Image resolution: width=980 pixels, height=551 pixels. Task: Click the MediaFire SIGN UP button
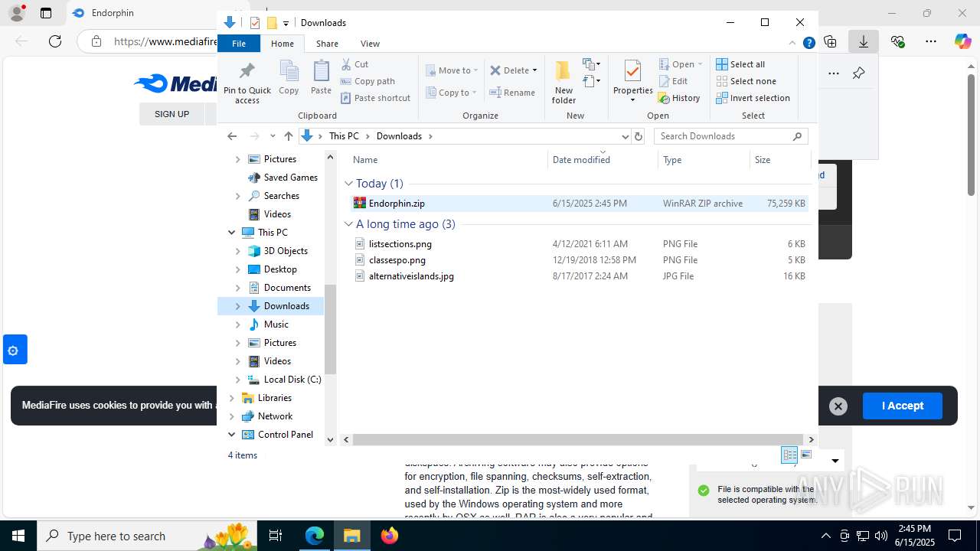coord(171,114)
